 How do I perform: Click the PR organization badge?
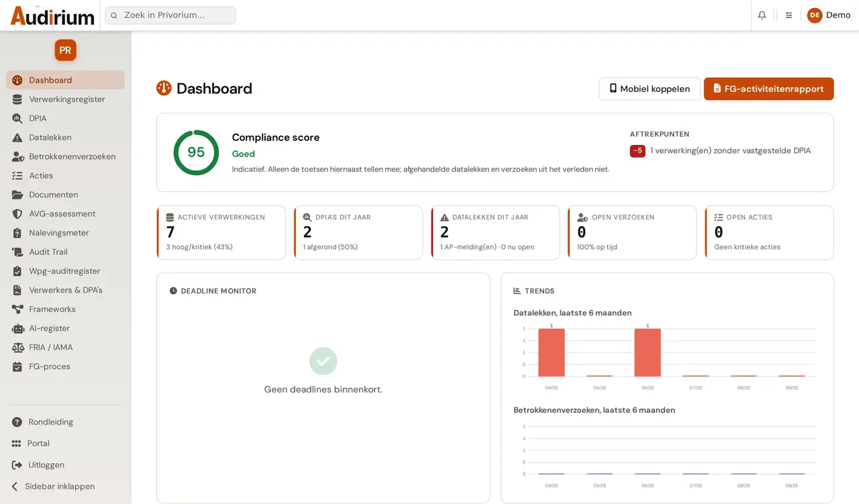(65, 50)
